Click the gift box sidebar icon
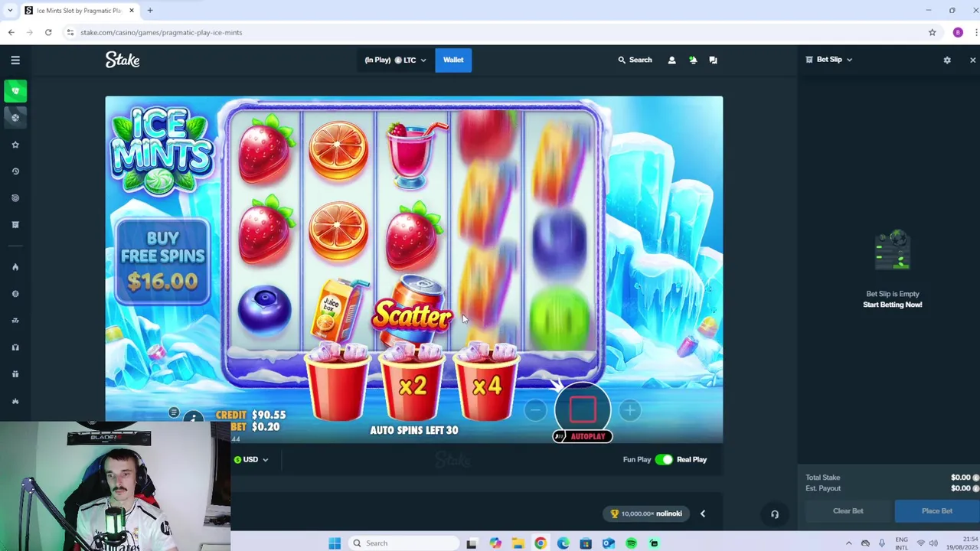This screenshot has width=980, height=551. [x=15, y=374]
